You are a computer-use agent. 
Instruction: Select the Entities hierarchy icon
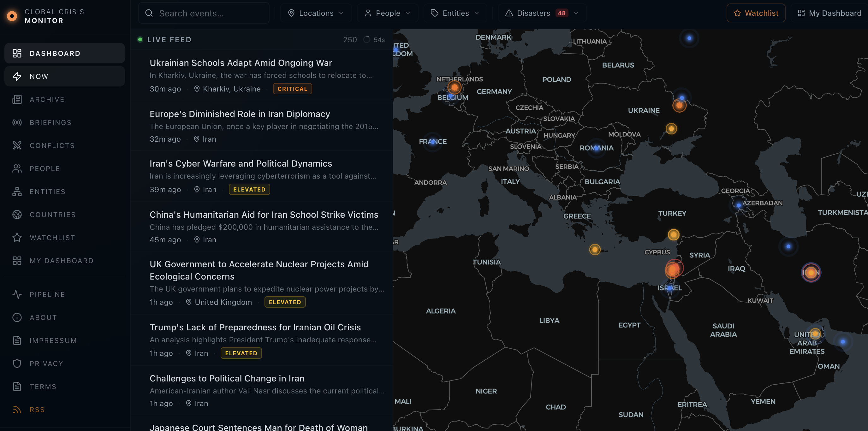pyautogui.click(x=17, y=191)
